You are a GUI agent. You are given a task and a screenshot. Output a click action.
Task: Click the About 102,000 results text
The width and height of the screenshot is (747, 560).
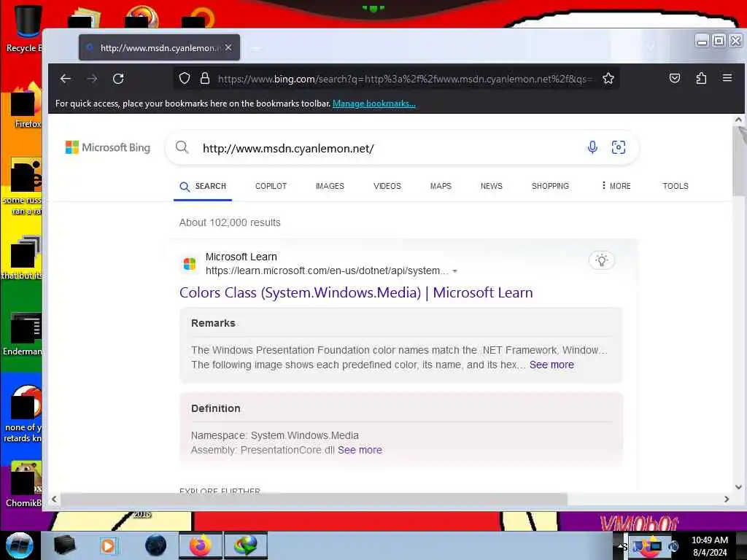click(230, 222)
